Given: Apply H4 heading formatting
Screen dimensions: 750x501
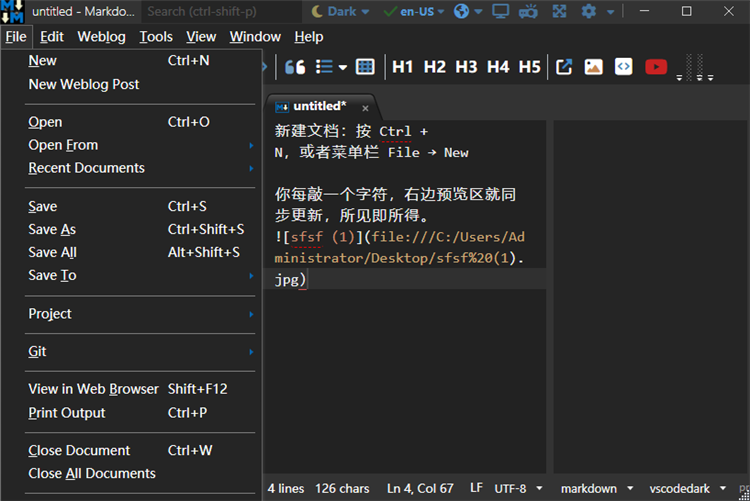Looking at the screenshot, I should coord(497,67).
